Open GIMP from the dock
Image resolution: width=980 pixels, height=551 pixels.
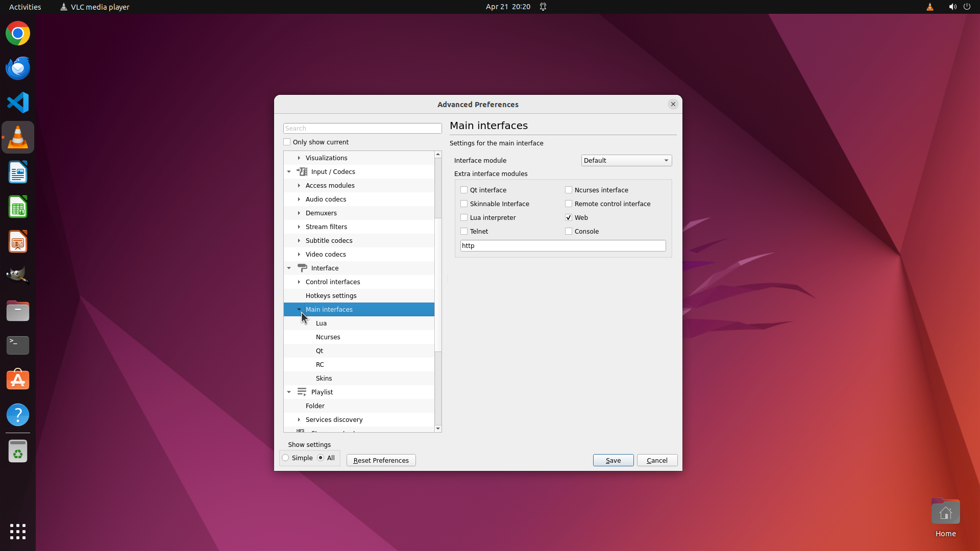(x=18, y=276)
